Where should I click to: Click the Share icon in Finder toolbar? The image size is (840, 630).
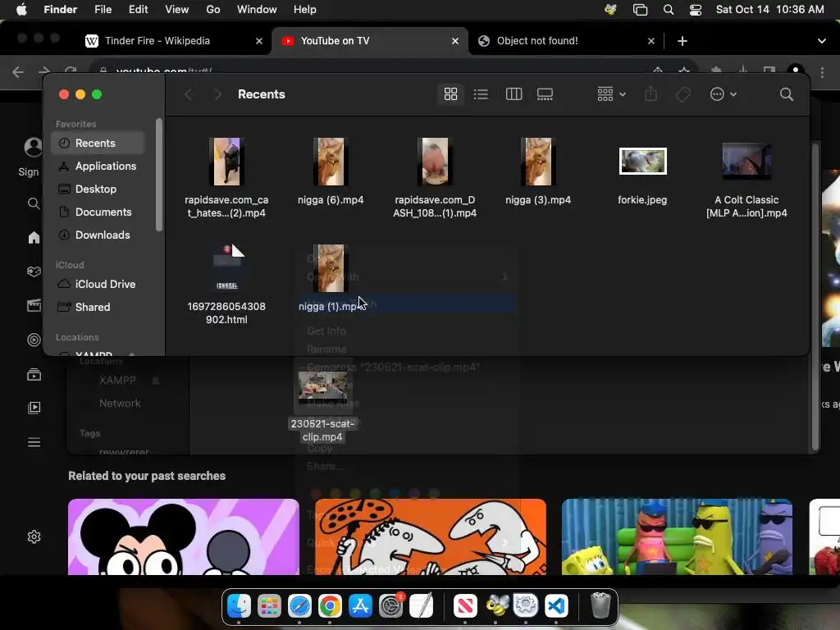[x=651, y=94]
